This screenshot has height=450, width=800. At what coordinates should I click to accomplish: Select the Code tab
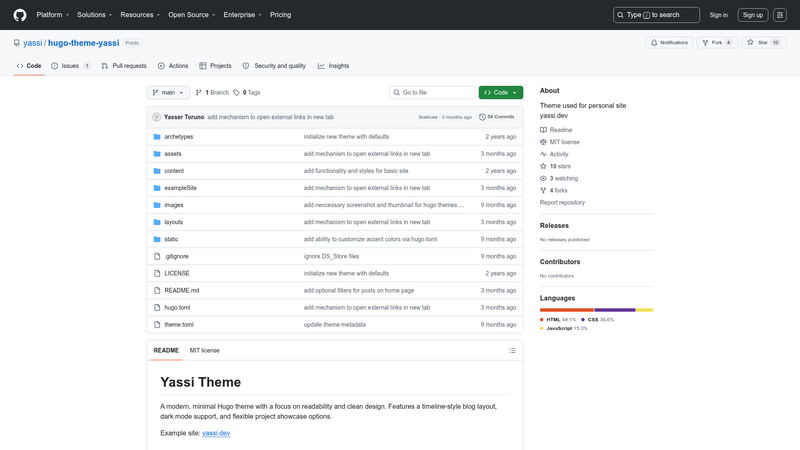pos(29,66)
